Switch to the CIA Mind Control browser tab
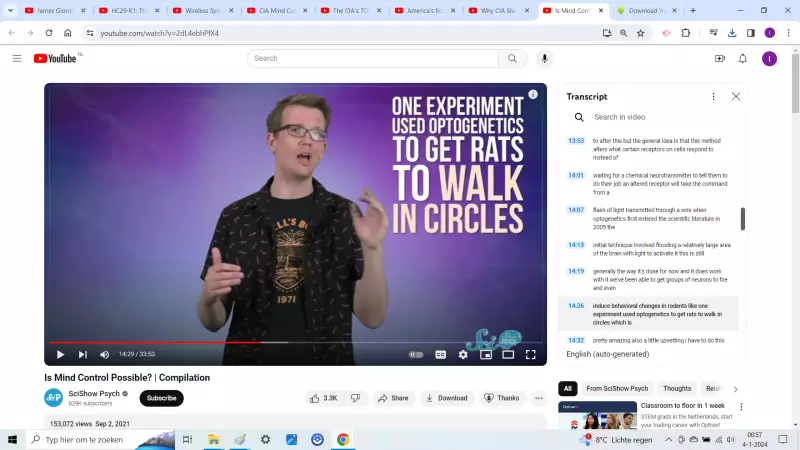The height and width of the screenshot is (450, 800). (276, 10)
